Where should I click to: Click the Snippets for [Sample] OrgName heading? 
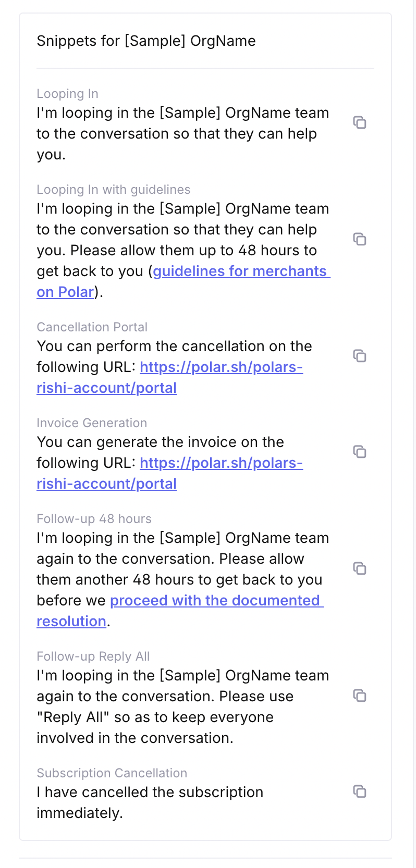[146, 41]
